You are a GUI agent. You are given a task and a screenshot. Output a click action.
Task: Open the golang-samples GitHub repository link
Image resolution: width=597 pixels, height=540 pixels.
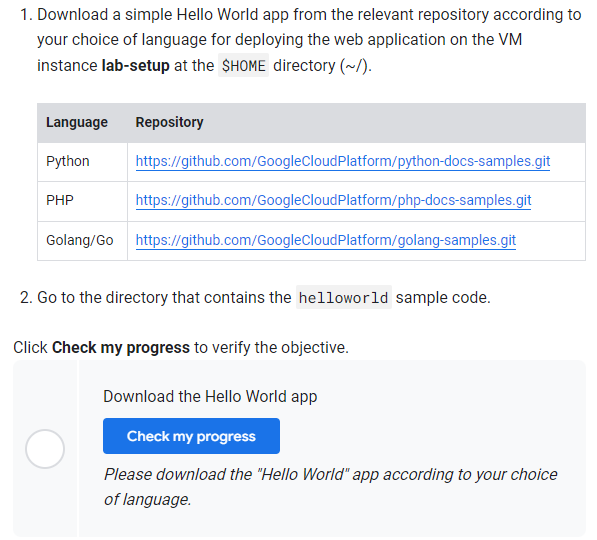(326, 240)
